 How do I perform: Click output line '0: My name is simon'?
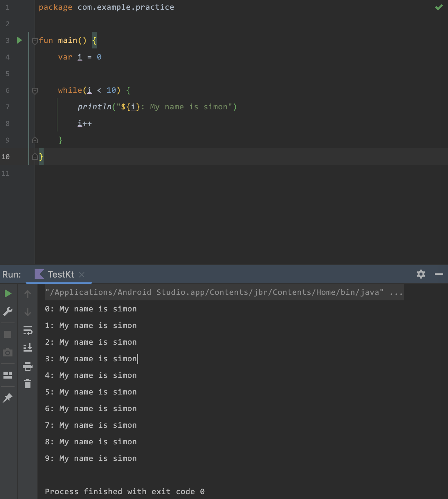(91, 309)
